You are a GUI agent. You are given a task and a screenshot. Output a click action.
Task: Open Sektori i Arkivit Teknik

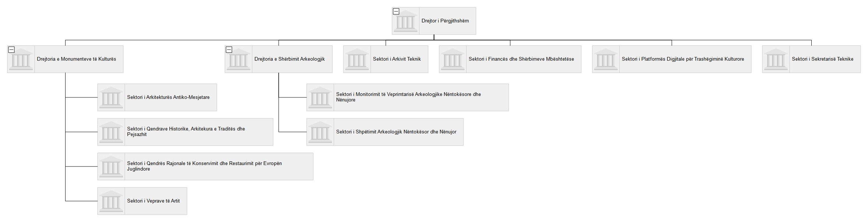click(x=396, y=59)
